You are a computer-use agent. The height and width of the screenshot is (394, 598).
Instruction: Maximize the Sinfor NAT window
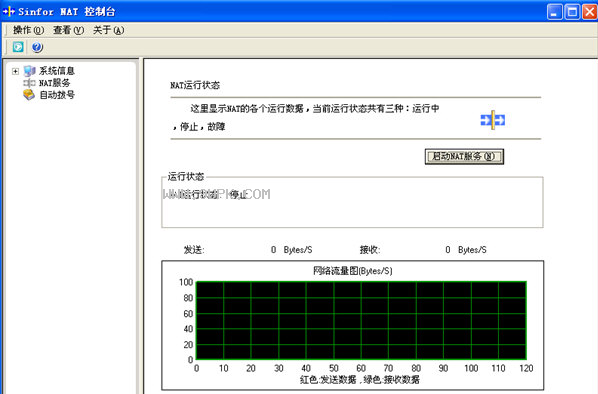[x=572, y=12]
